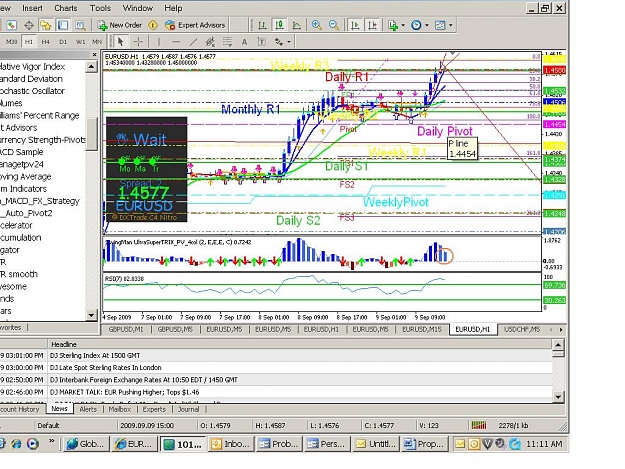
Task: Click the add Indicators list icon
Action: 393,25
